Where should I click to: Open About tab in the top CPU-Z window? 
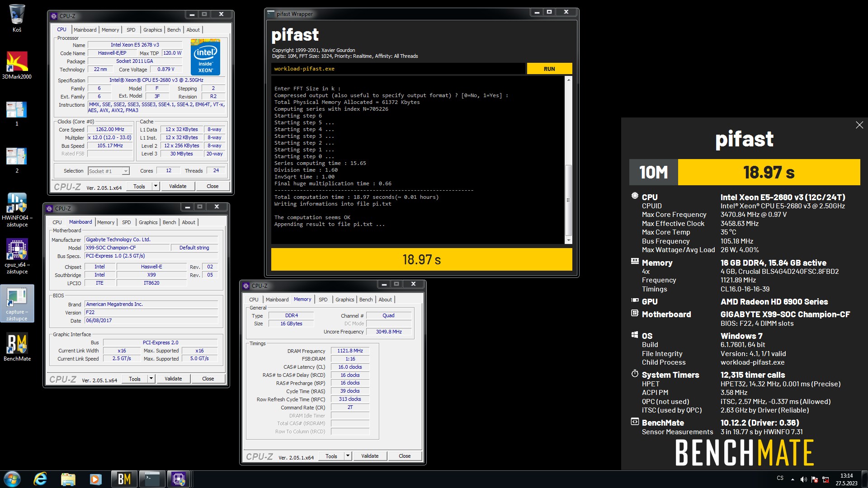click(193, 30)
